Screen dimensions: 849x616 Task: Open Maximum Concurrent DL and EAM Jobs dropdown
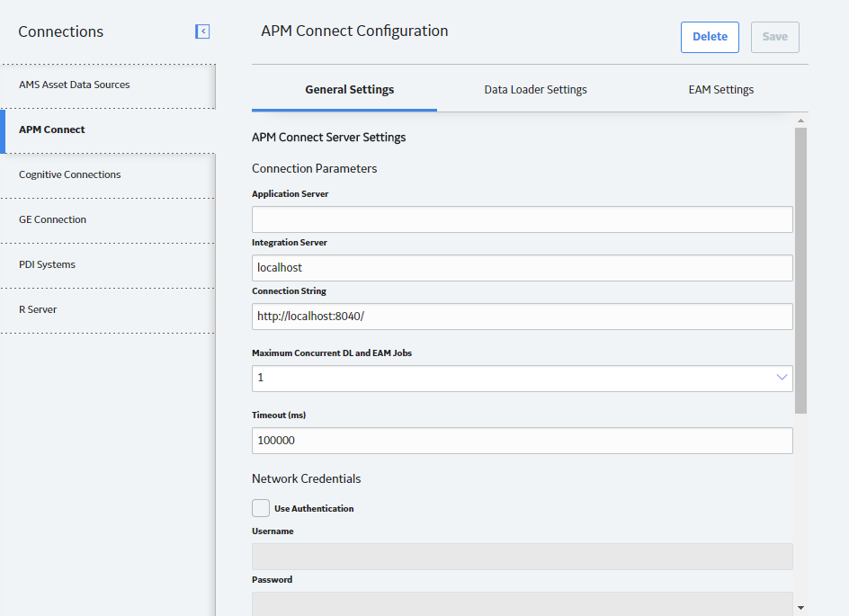click(522, 379)
